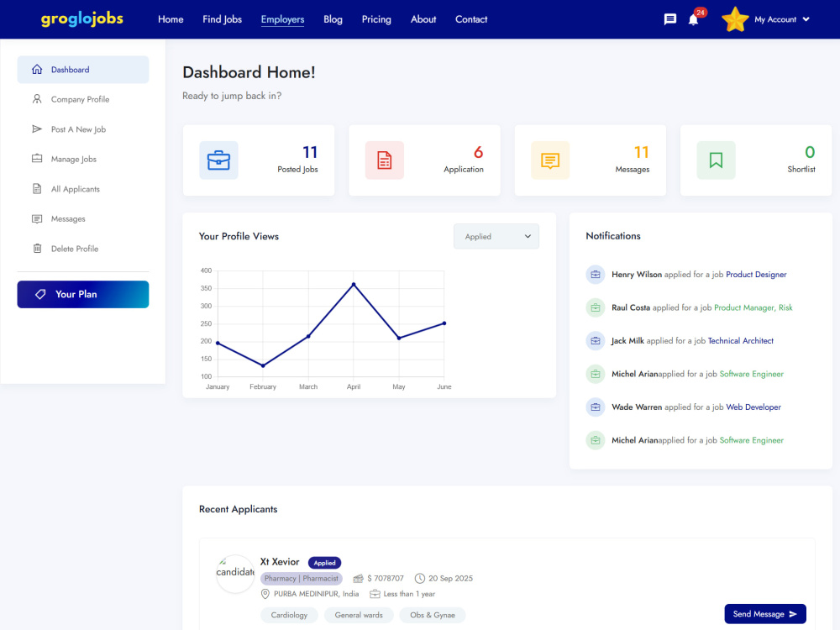Viewport: 840px width, 630px height.
Task: Click the General wards skill tag
Action: pyautogui.click(x=359, y=615)
